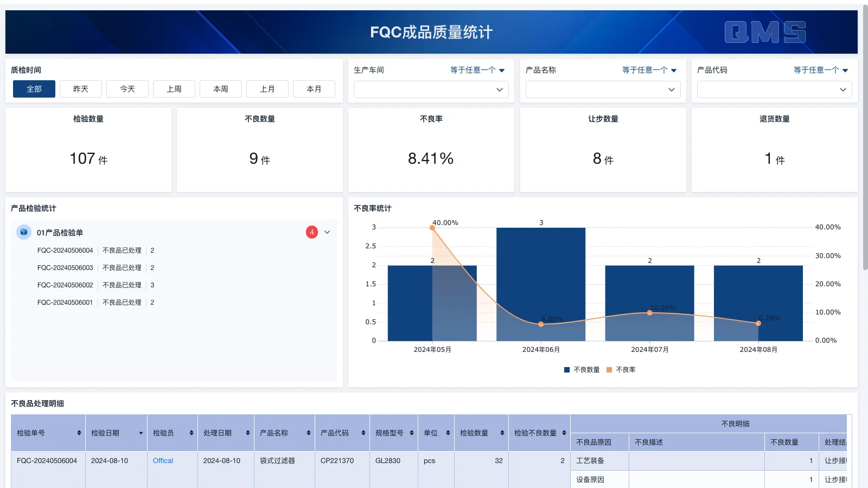Open the Offical inspector link
This screenshot has height=488, width=868.
pos(163,460)
